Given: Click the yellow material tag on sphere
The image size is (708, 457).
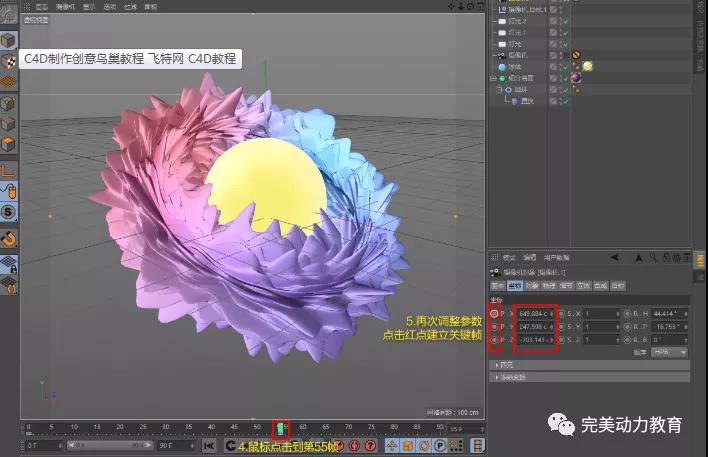Looking at the screenshot, I should [x=589, y=66].
